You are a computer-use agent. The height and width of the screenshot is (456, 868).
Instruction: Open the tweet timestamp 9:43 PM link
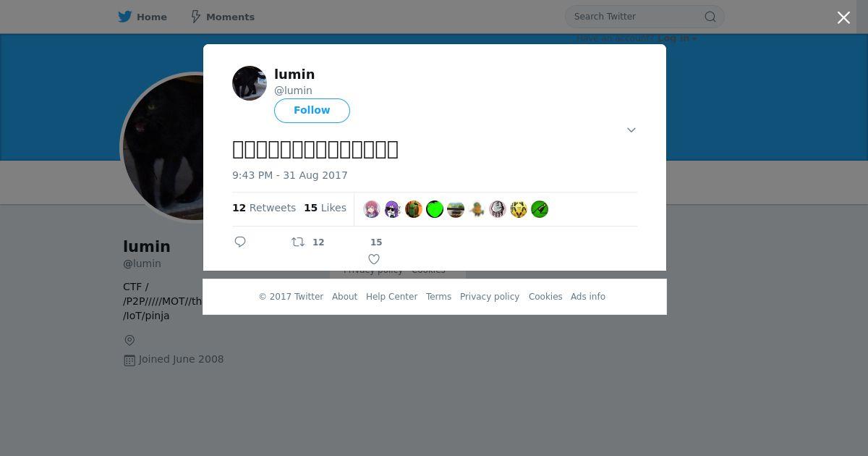coord(290,175)
